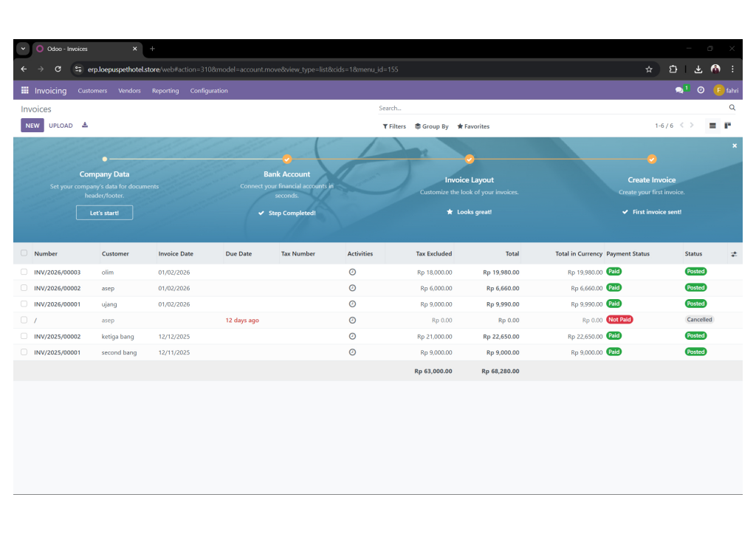Viewport: 756px width, 534px height.
Task: Open the activities clock icon in navbar
Action: tap(701, 90)
